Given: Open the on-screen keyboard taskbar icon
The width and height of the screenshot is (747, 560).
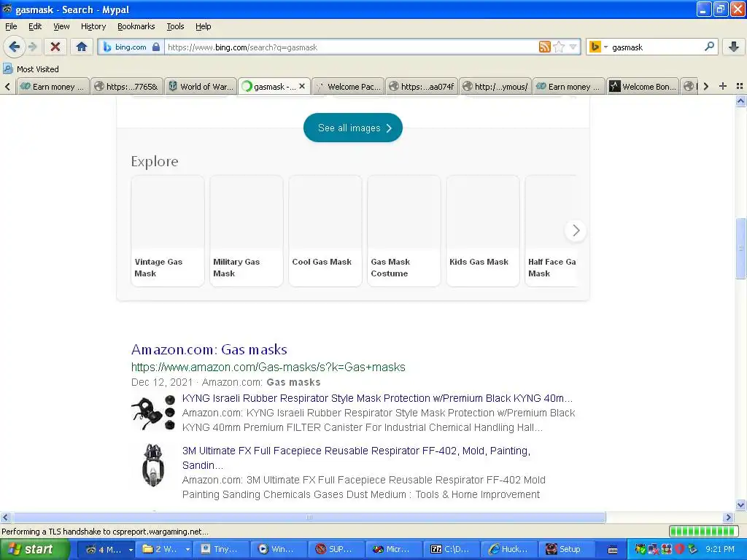Looking at the screenshot, I should pos(613,550).
